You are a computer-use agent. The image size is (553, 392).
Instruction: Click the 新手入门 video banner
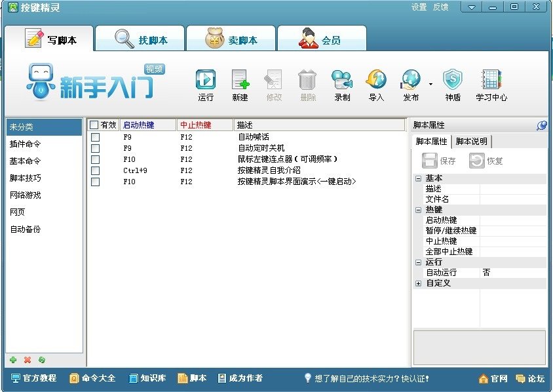coord(96,82)
